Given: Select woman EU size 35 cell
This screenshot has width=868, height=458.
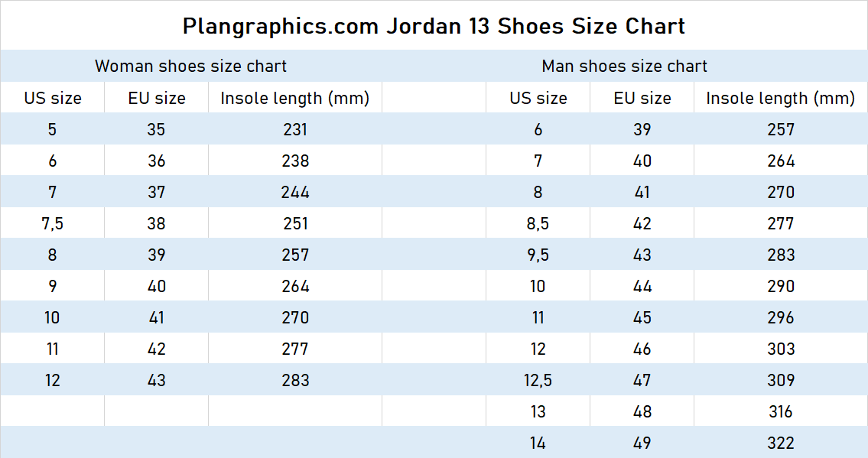Looking at the screenshot, I should tap(156, 129).
